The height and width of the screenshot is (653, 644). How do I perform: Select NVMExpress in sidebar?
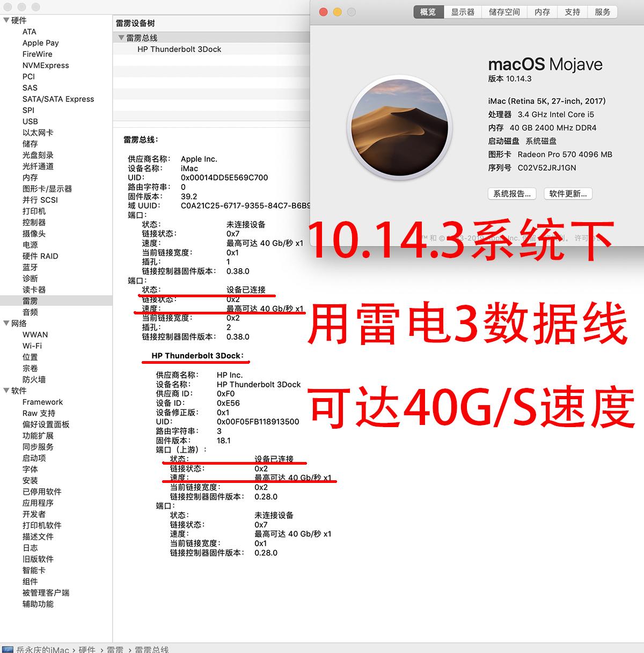46,65
